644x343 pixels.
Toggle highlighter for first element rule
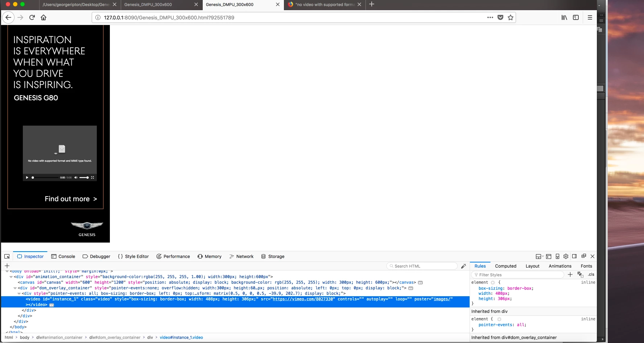tap(493, 282)
